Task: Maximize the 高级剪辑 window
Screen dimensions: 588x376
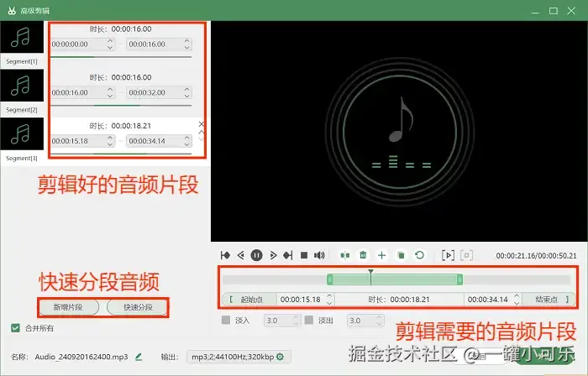Action: coord(554,11)
